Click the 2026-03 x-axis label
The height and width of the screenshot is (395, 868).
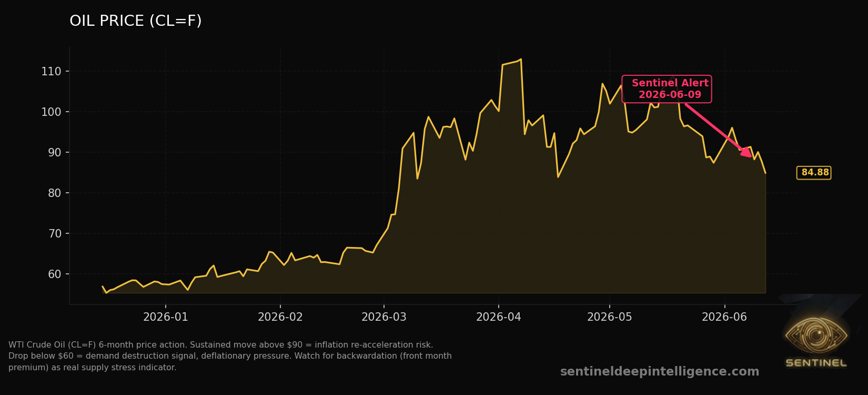coord(384,317)
